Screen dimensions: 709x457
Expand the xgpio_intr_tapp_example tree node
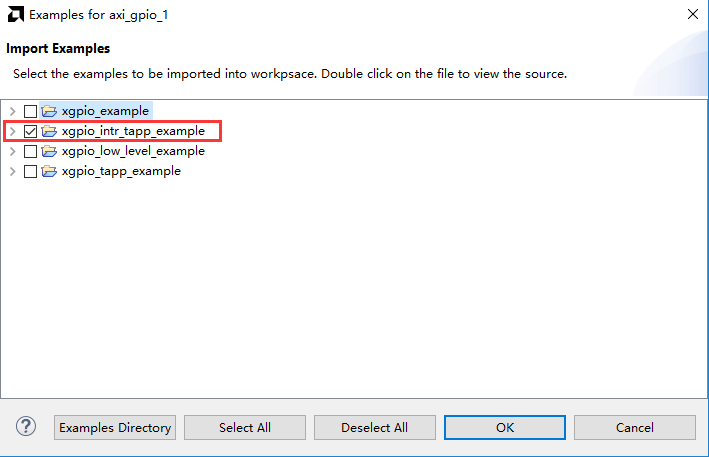click(x=13, y=132)
